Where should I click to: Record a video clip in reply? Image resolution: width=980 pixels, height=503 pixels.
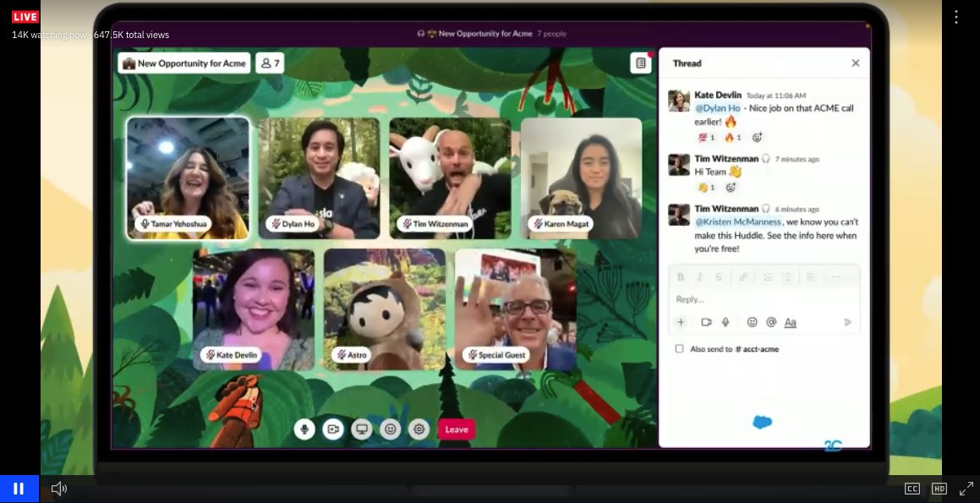point(706,322)
